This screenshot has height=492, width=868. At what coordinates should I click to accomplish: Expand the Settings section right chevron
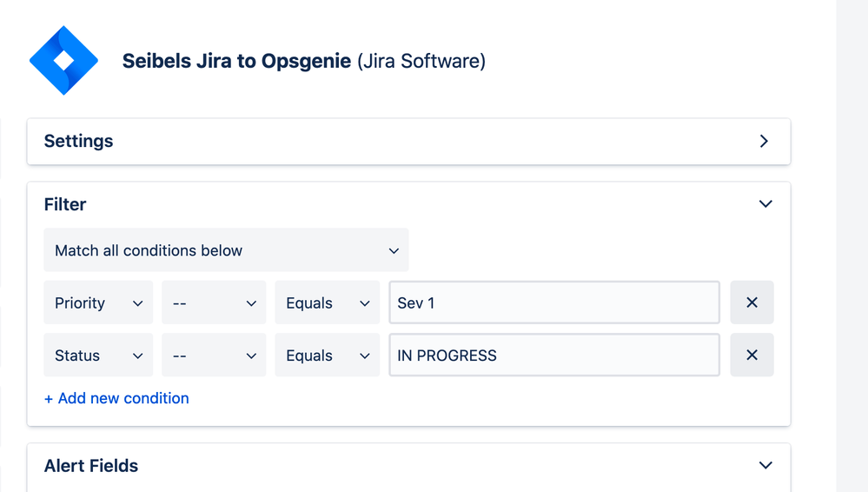click(x=764, y=142)
